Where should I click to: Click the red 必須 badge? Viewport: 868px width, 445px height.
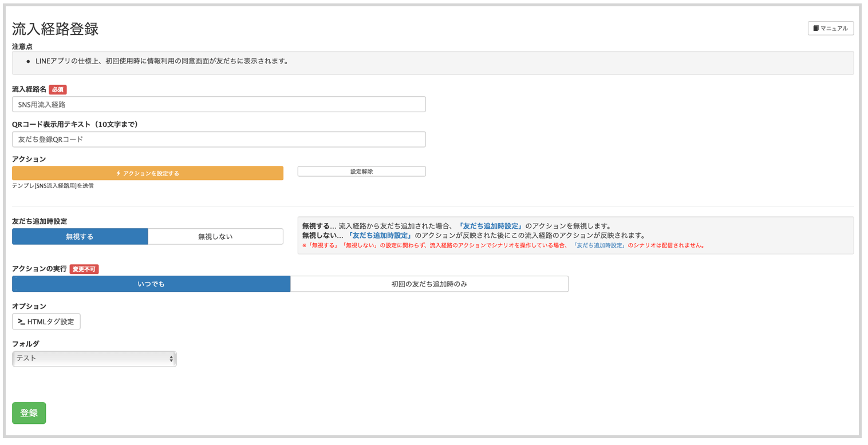pos(58,89)
